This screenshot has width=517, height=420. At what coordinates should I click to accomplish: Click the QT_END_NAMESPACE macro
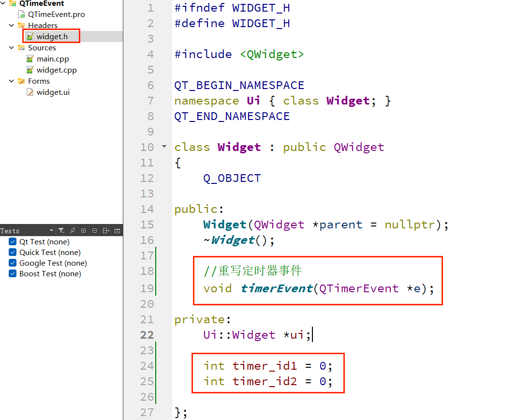pyautogui.click(x=232, y=116)
